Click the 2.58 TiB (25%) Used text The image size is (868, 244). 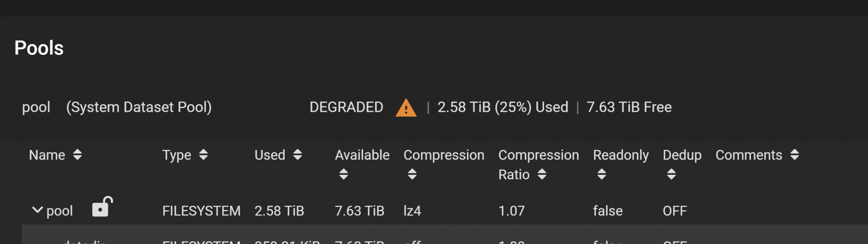point(503,107)
